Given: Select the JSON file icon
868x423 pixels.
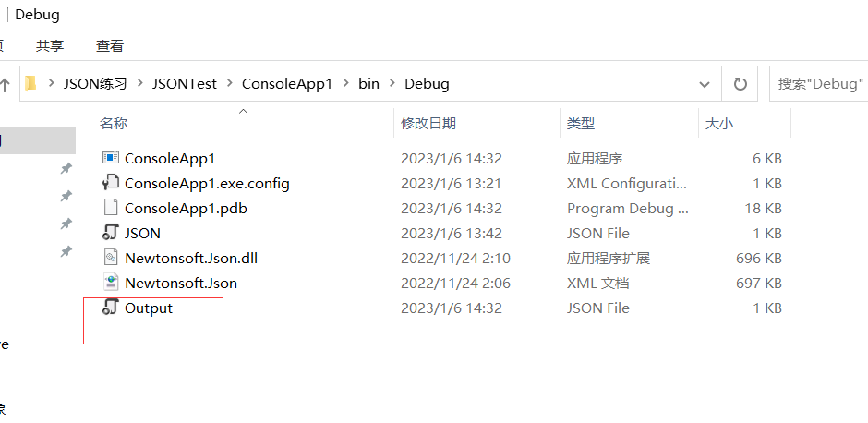Looking at the screenshot, I should (111, 233).
